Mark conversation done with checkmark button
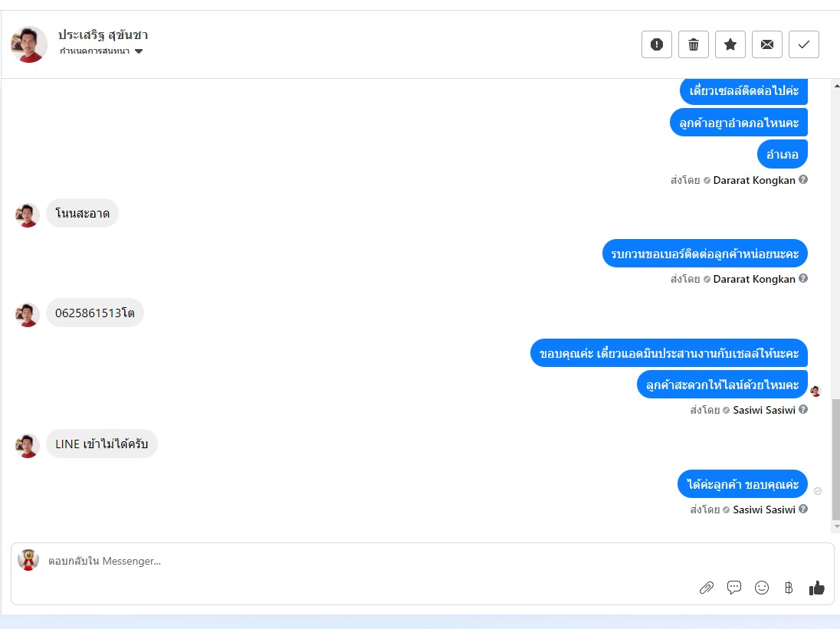The width and height of the screenshot is (840, 629). coord(803,44)
